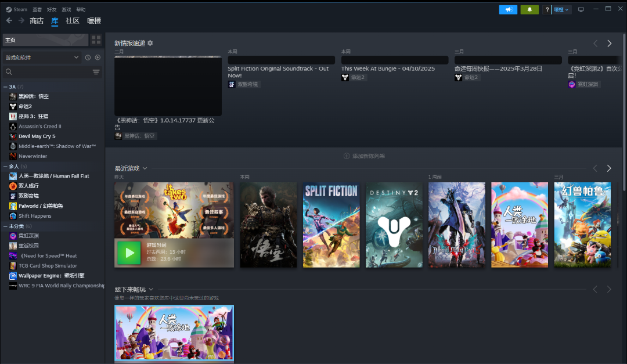Open the collections grid view icon beside 主页
Viewport: 627px width, 364px height.
pyautogui.click(x=96, y=39)
